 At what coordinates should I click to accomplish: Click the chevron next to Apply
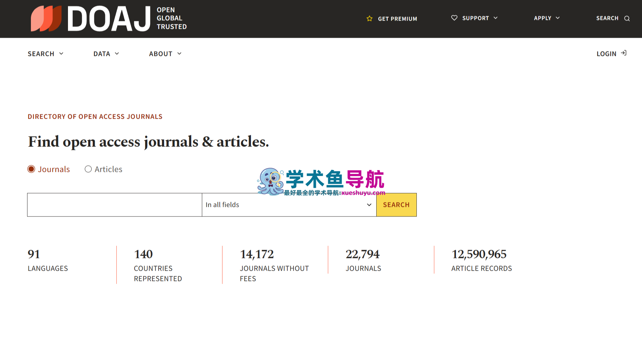tap(558, 18)
